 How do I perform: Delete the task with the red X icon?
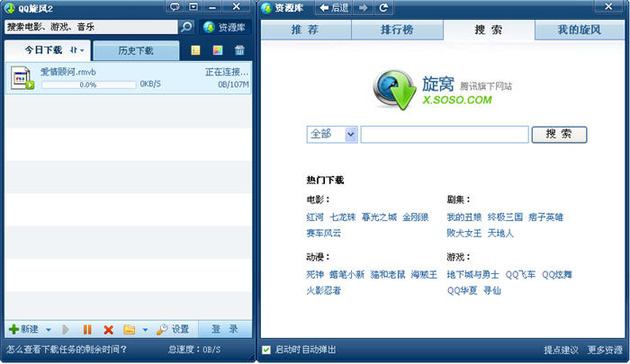click(x=108, y=329)
